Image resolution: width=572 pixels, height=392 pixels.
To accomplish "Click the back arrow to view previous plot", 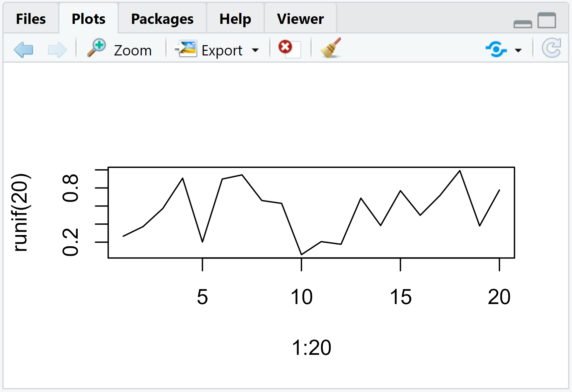I will pyautogui.click(x=23, y=49).
